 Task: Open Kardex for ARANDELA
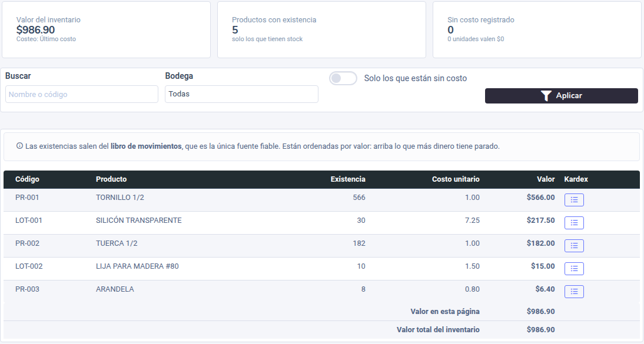coord(574,292)
